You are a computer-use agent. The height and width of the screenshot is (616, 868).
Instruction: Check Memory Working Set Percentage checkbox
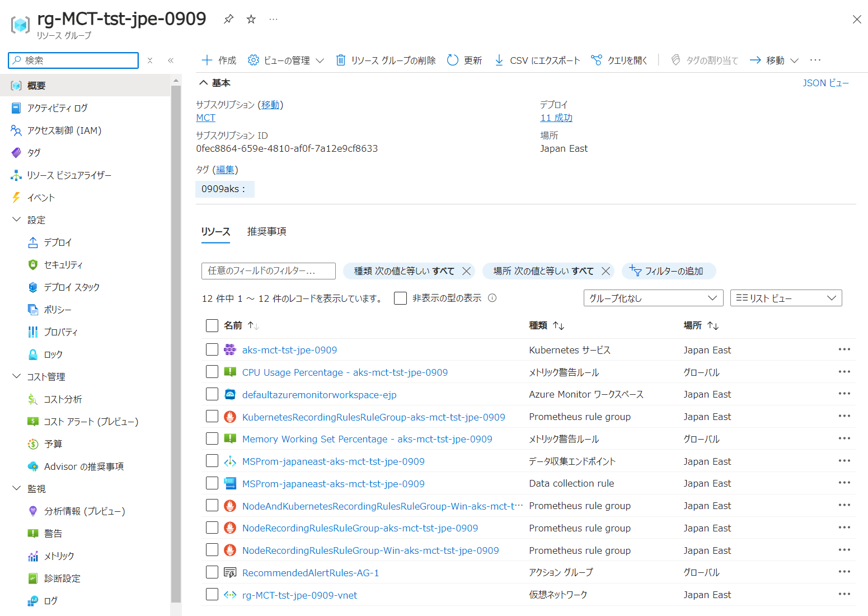[x=212, y=438]
